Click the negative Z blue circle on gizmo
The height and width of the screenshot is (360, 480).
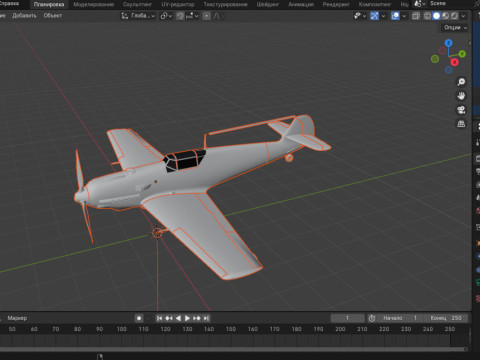tap(448, 70)
